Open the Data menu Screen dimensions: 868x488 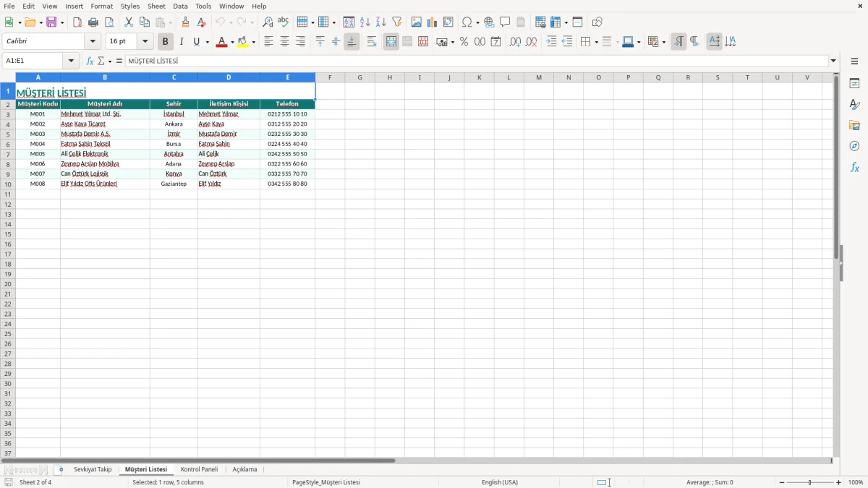coord(180,6)
